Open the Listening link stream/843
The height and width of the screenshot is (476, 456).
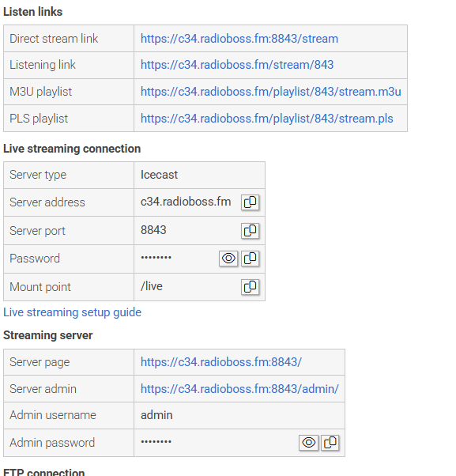[x=237, y=65]
